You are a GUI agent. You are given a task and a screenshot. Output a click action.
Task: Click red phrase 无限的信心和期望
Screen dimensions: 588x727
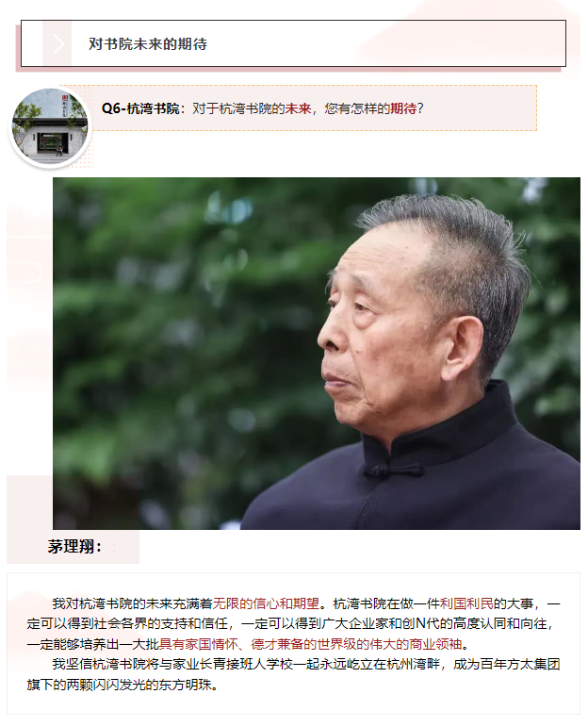tap(266, 603)
